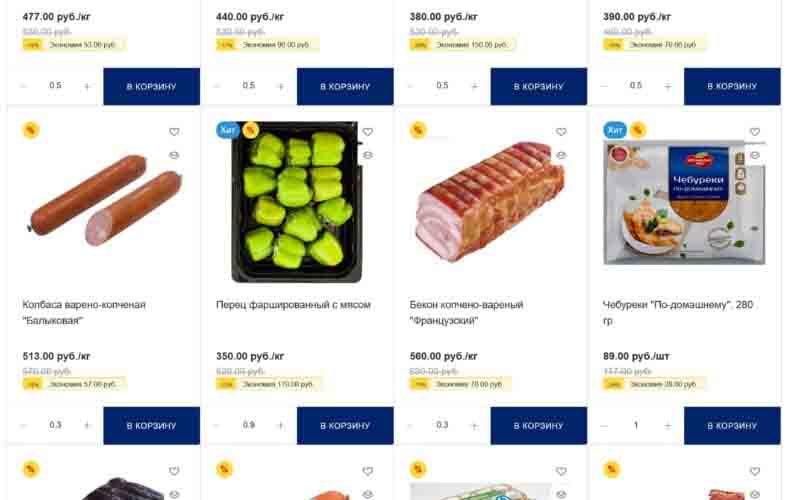Increase quantity of Колбаса "Балыковая" with plus

click(87, 425)
